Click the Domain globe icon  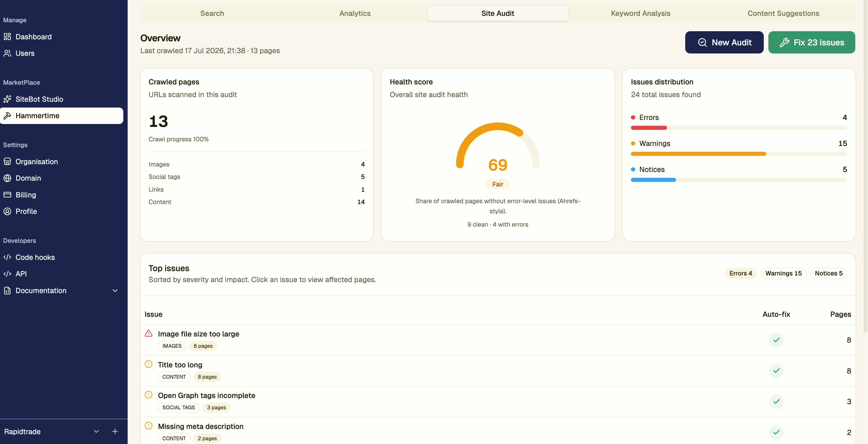(8, 178)
